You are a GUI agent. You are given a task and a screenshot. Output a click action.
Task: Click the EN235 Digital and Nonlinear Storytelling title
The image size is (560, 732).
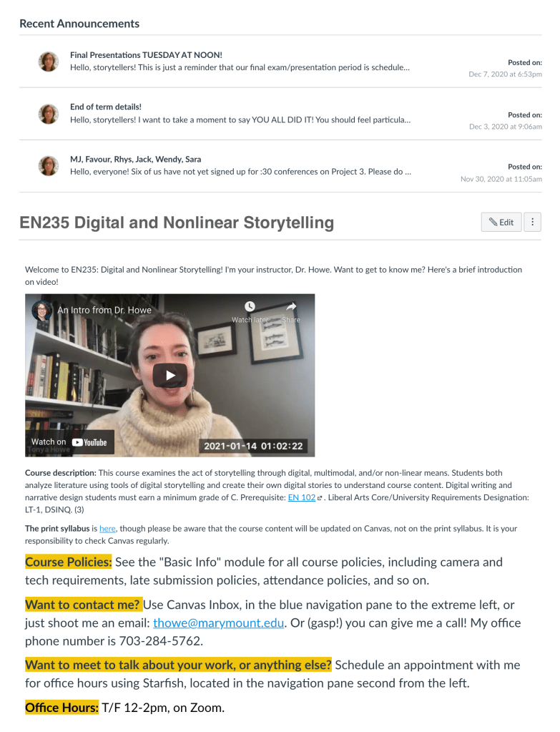click(177, 223)
